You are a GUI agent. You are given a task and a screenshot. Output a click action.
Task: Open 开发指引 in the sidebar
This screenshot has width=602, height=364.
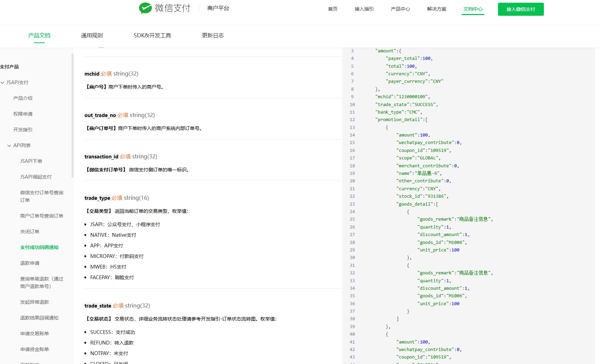click(x=23, y=130)
